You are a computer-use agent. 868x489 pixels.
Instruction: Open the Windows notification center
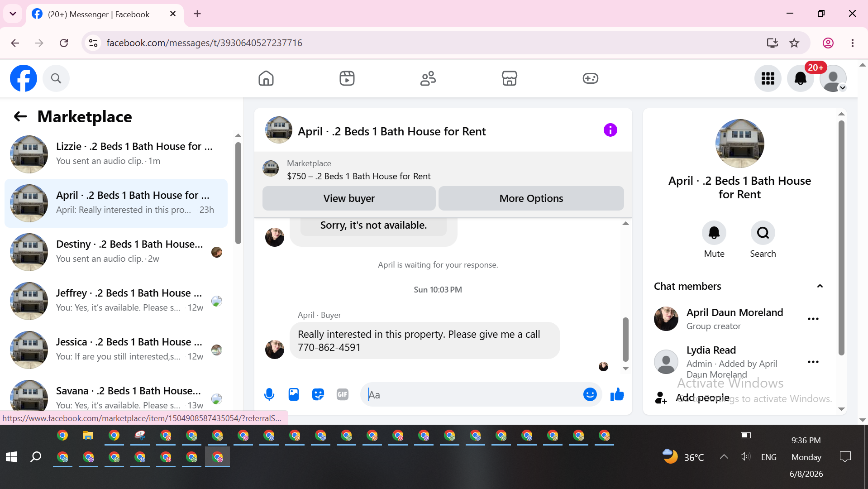tap(845, 457)
